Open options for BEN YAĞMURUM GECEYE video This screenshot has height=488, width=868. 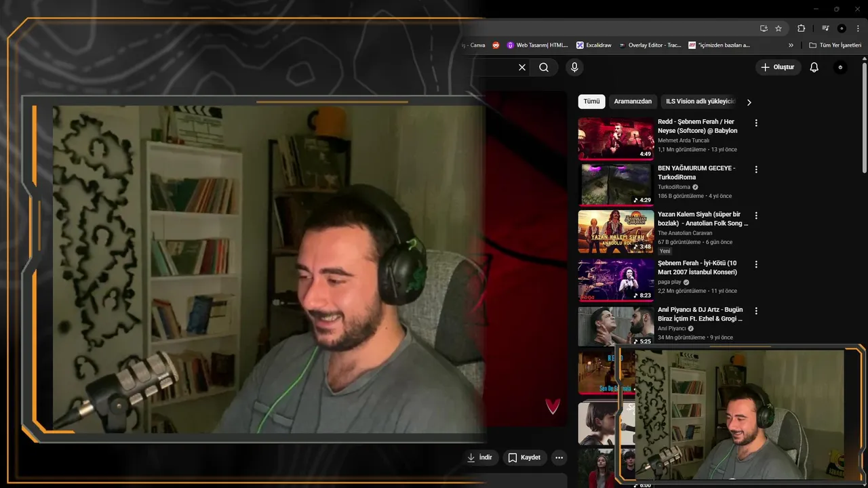click(x=756, y=169)
